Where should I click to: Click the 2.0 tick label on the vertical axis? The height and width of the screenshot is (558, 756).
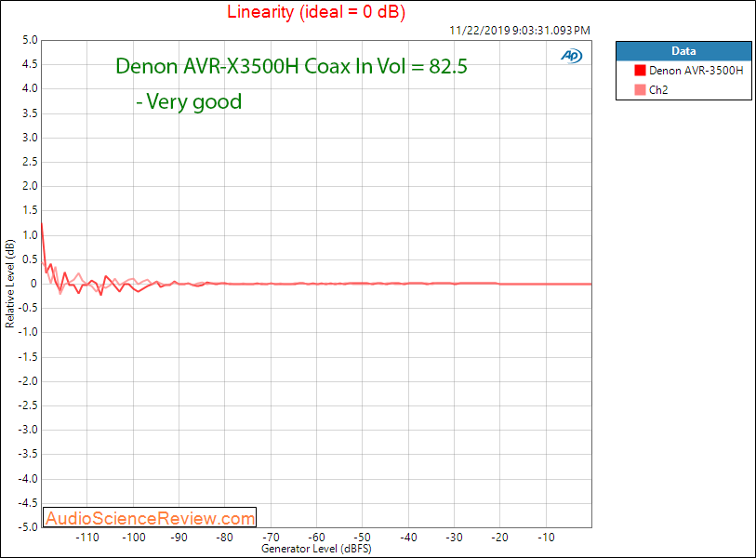(30, 186)
